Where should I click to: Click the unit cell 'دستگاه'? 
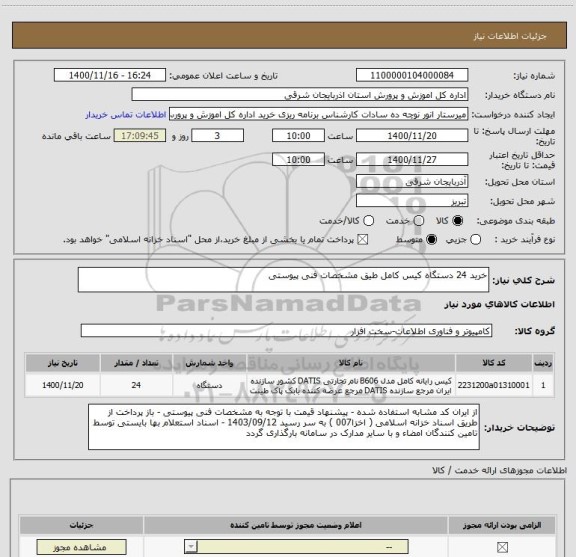[209, 385]
